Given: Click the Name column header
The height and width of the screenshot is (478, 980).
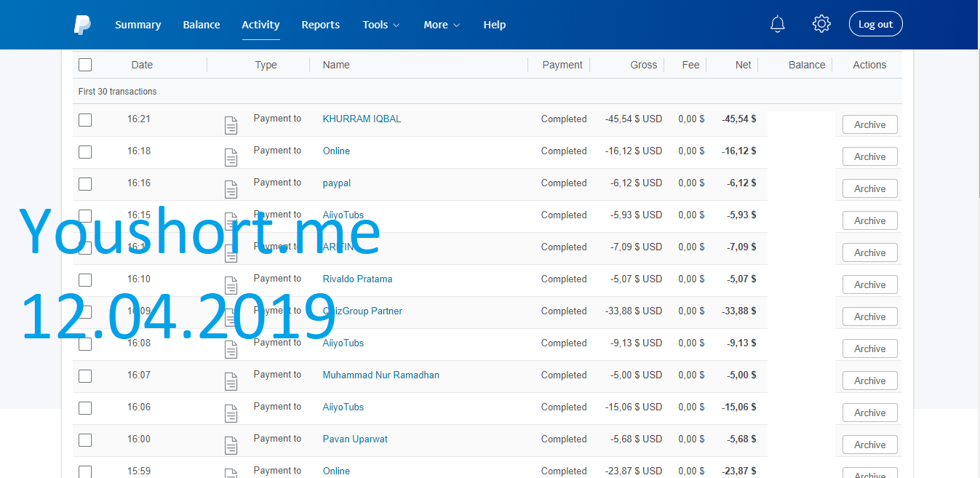Looking at the screenshot, I should click(x=336, y=65).
